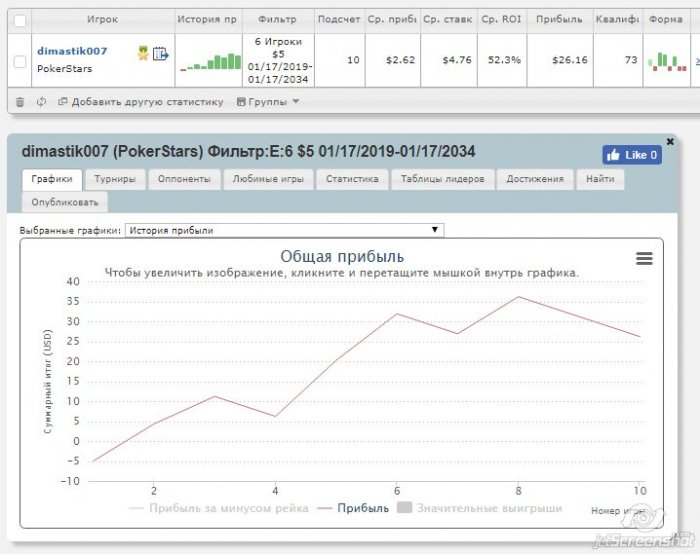Click the Facebook Like button
700x554 pixels.
pyautogui.click(x=631, y=155)
